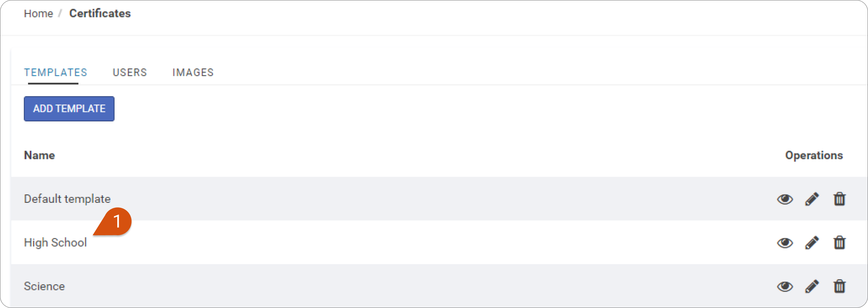Go to Home breadcrumb link

38,14
